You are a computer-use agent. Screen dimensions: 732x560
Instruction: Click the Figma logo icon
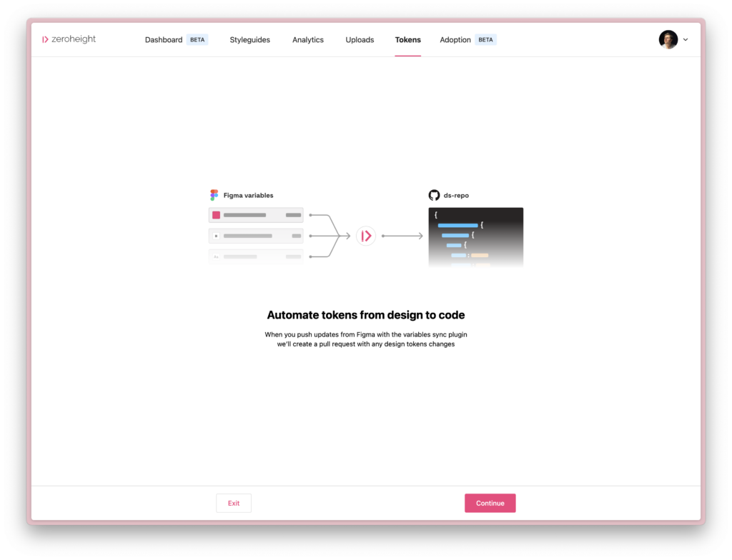(214, 195)
